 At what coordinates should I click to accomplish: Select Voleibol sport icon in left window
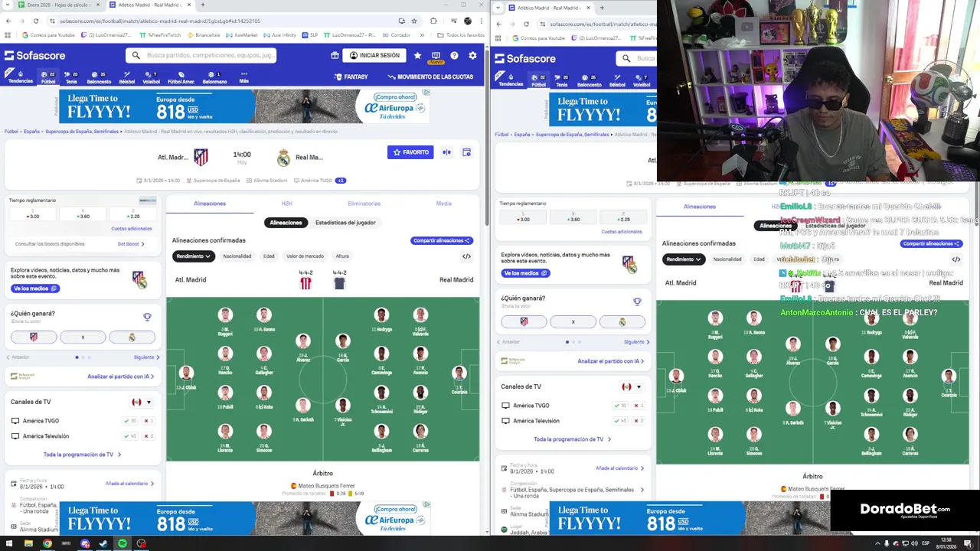tap(151, 77)
